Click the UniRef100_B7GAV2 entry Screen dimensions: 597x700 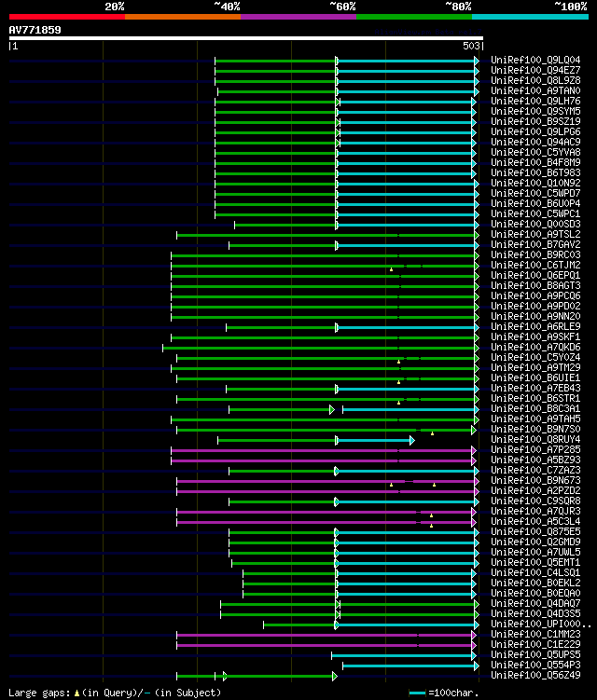coord(535,244)
